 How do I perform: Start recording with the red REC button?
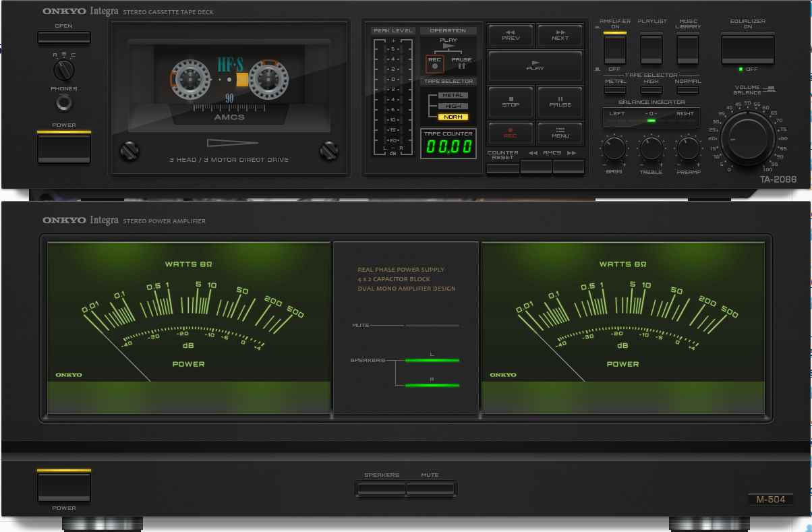pos(511,133)
